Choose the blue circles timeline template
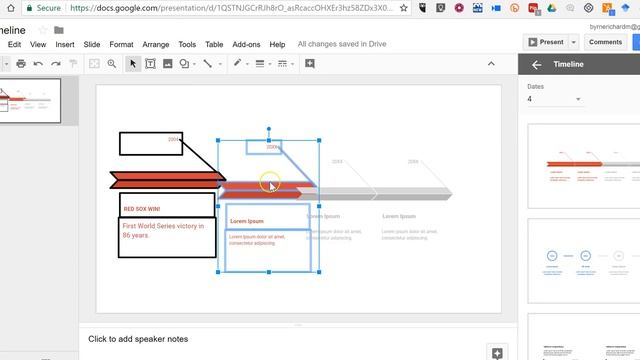This screenshot has width=640, height=360. pos(584,261)
